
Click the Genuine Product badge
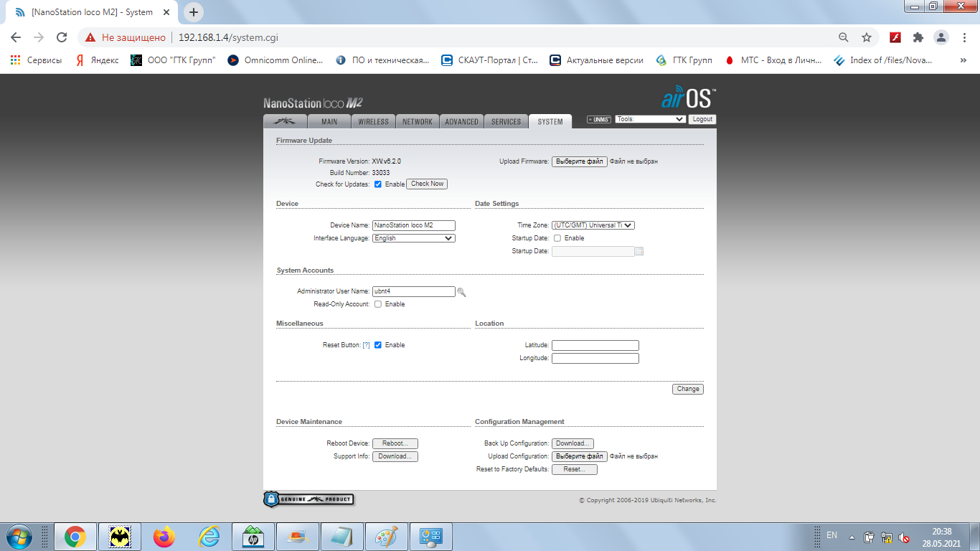click(308, 499)
